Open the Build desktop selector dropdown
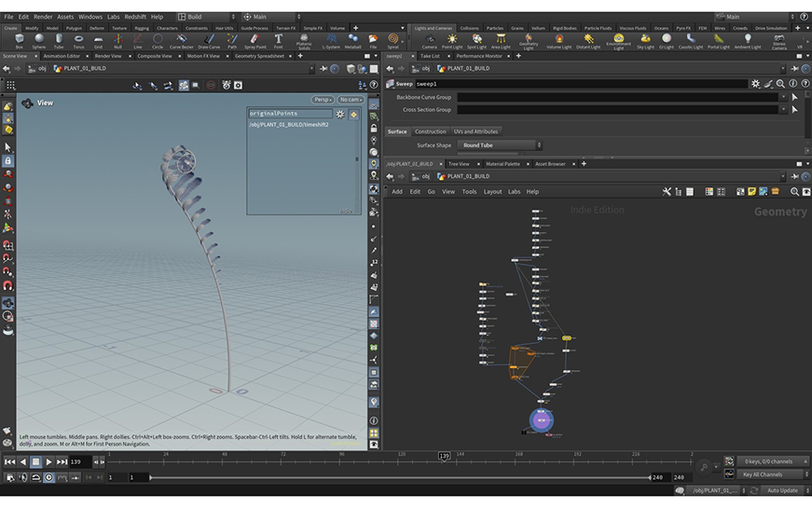 [204, 17]
